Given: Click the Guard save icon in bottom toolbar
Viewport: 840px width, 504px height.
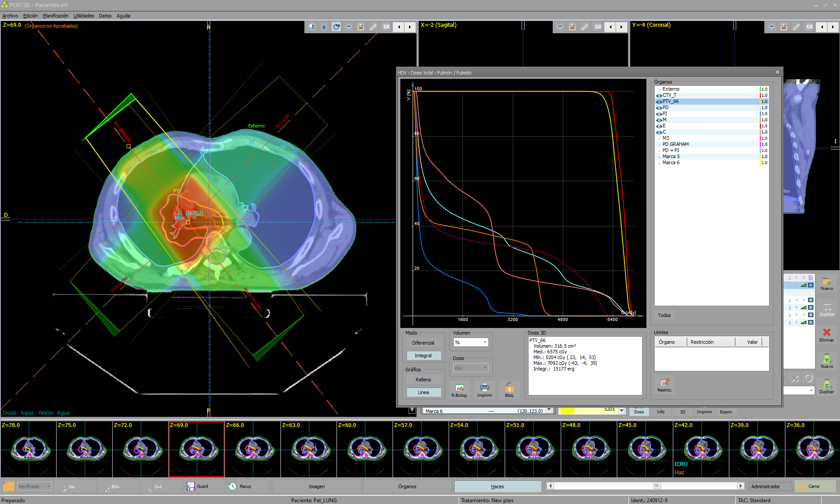Looking at the screenshot, I should coord(191,486).
